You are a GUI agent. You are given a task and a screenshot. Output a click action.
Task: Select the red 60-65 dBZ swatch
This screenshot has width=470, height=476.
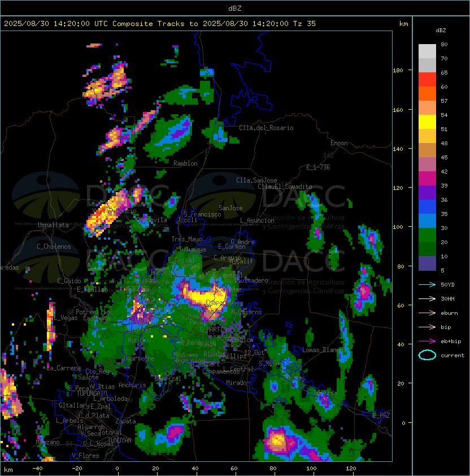tap(427, 79)
